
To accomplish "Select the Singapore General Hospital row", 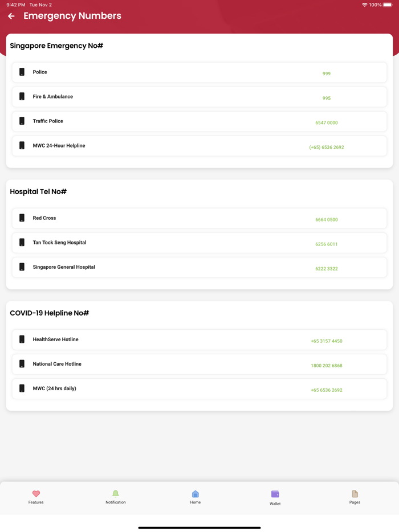I will 199,267.
